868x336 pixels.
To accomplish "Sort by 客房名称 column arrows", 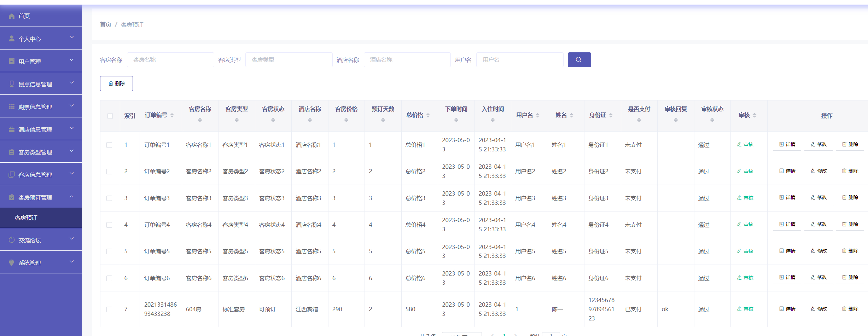I will tap(200, 120).
